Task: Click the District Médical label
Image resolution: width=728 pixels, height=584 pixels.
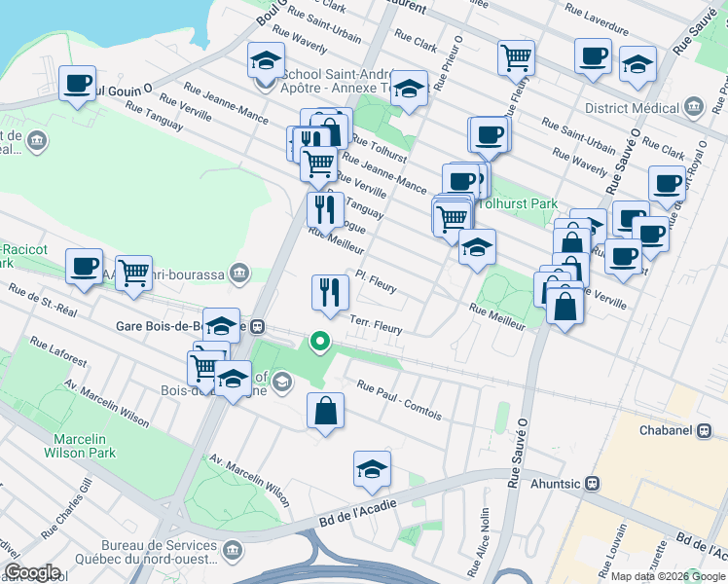Action: click(x=632, y=108)
